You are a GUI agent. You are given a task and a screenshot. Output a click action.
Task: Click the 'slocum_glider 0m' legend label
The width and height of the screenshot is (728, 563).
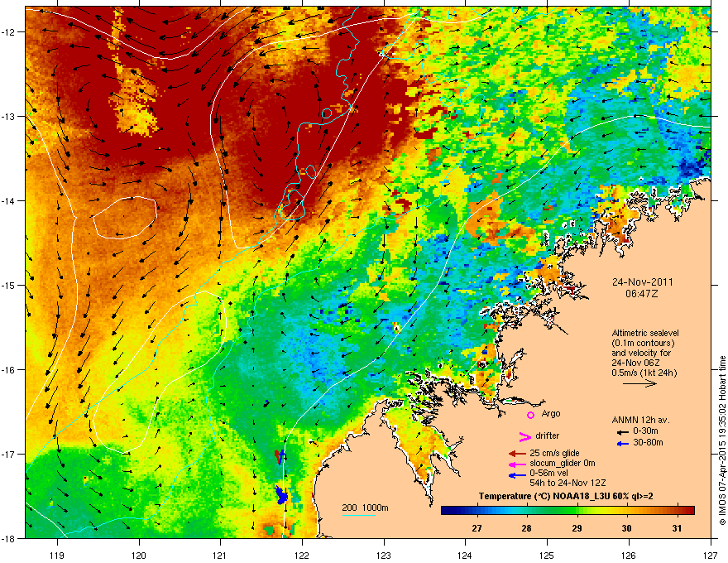(563, 463)
